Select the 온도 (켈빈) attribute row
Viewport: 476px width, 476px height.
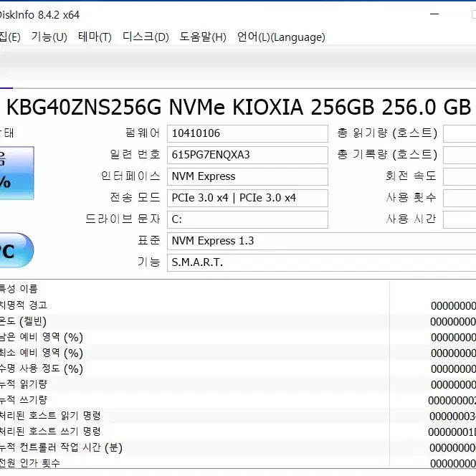238,321
